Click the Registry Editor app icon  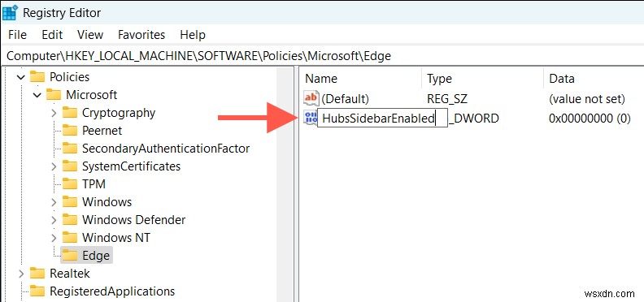click(x=10, y=12)
